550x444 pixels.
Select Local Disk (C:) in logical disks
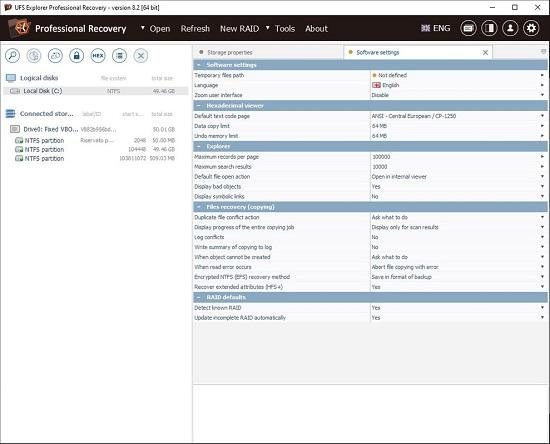pos(95,91)
